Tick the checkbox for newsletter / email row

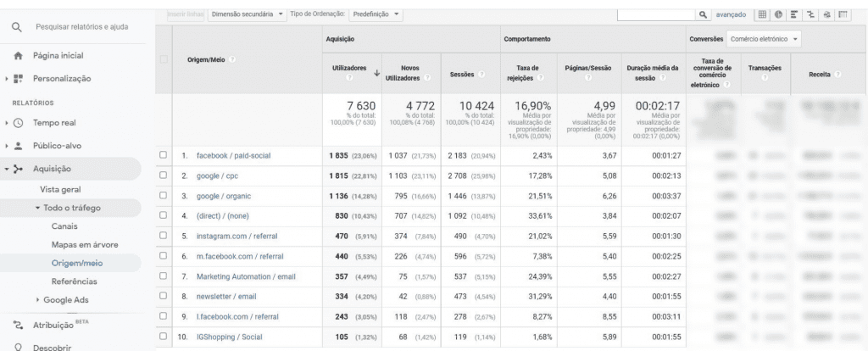click(164, 296)
